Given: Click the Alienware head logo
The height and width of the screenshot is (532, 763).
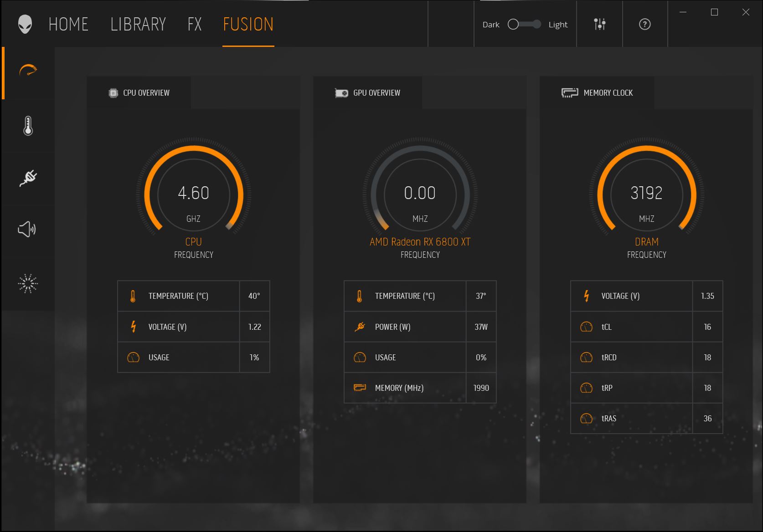Looking at the screenshot, I should pos(25,24).
